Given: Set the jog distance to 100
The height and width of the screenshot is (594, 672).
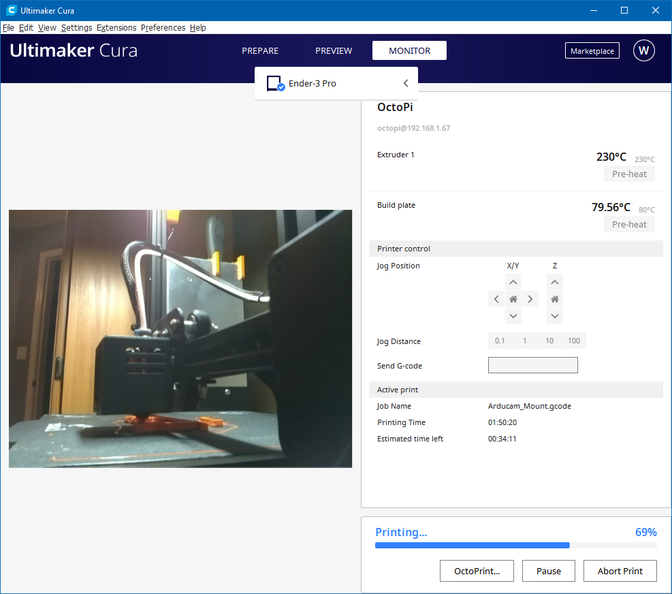Looking at the screenshot, I should 574,341.
